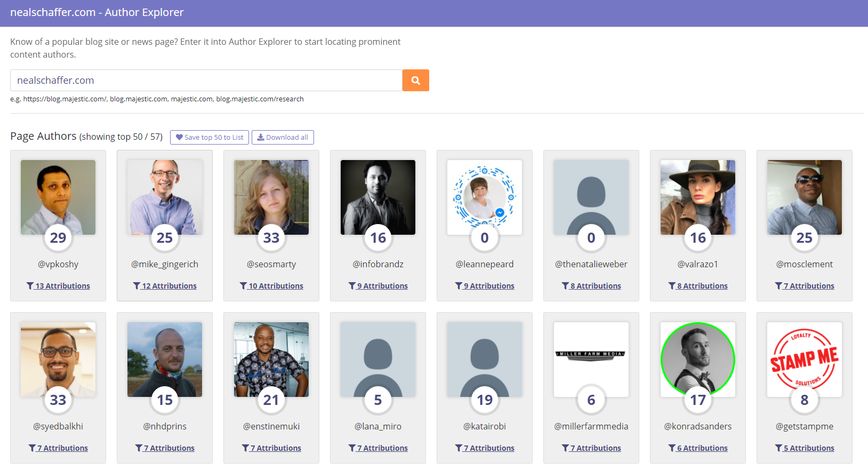This screenshot has width=868, height=470.
Task: Filter by @vpkoshy's 13 Attributions
Action: 58,286
